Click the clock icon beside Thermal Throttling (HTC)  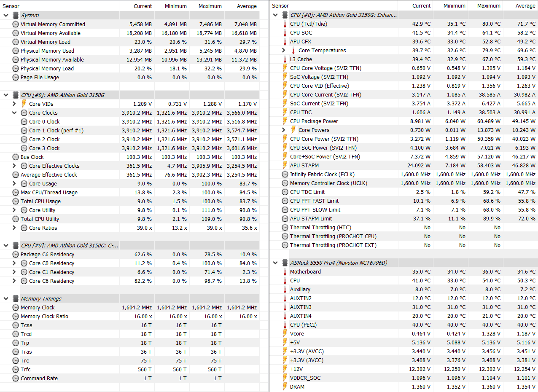point(285,228)
